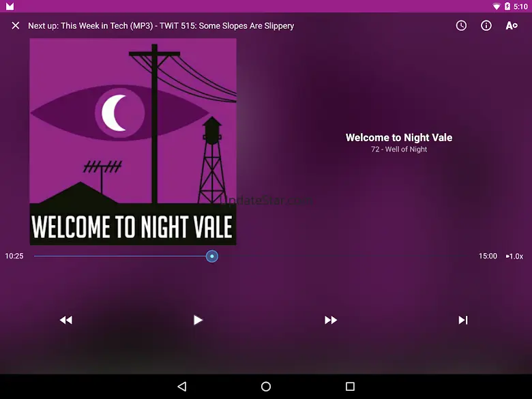Tap the Gmail notification icon in status bar
The height and width of the screenshot is (399, 532).
(10, 6)
